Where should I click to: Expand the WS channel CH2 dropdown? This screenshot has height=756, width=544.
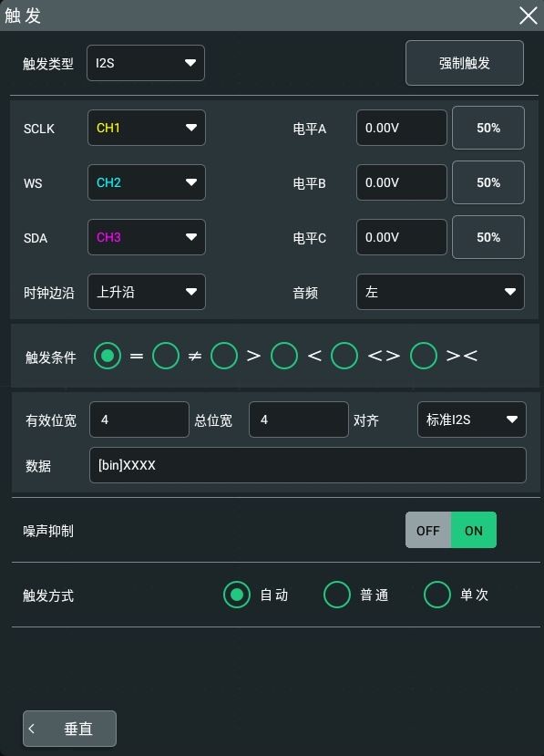[x=147, y=182]
